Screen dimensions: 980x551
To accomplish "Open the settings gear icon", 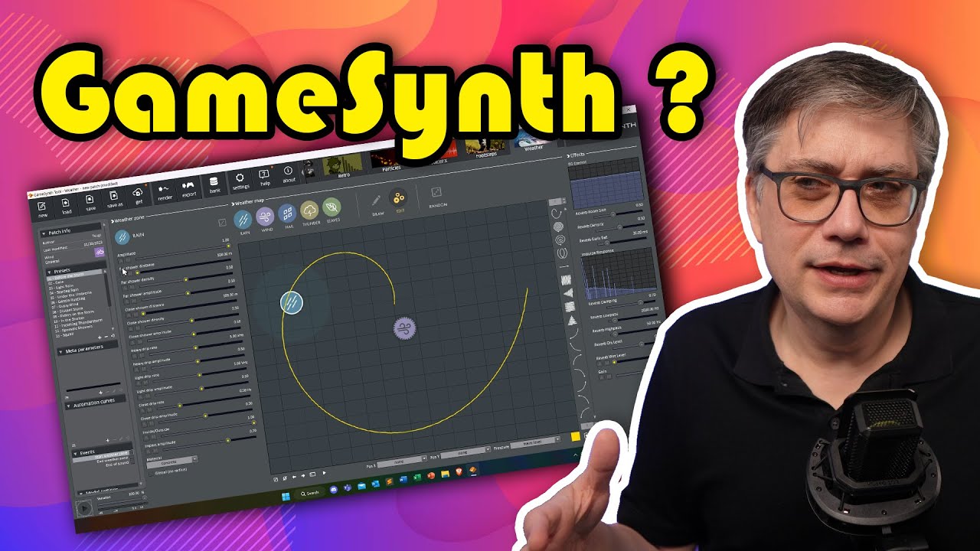I will coord(240,178).
